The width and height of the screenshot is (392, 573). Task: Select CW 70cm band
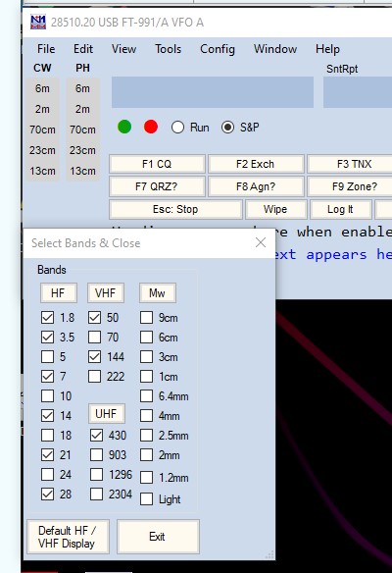42,130
